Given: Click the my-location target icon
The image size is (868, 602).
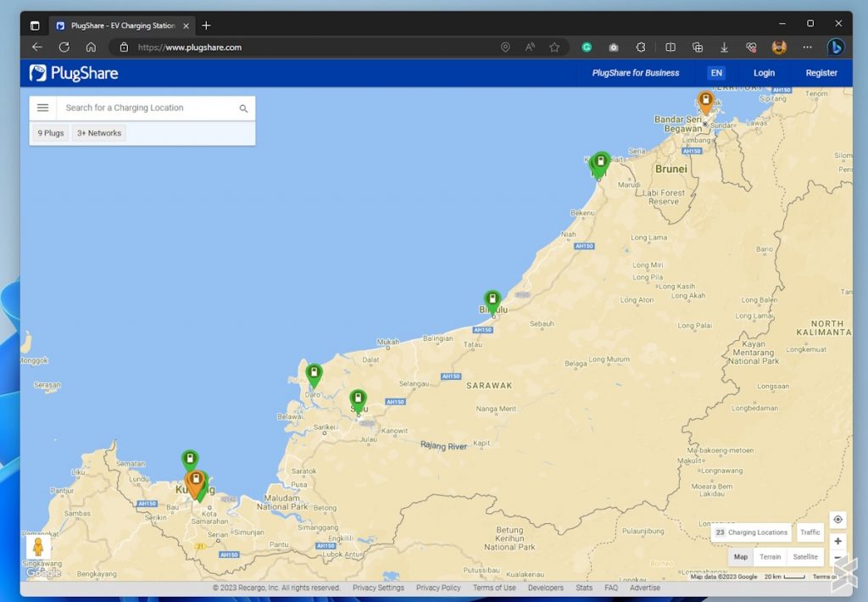Looking at the screenshot, I should click(837, 520).
